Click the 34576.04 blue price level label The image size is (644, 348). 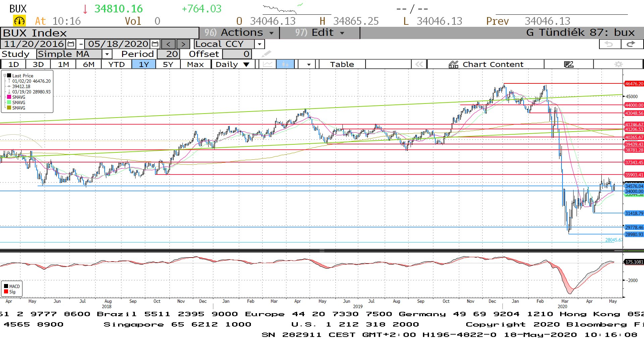[x=634, y=186]
